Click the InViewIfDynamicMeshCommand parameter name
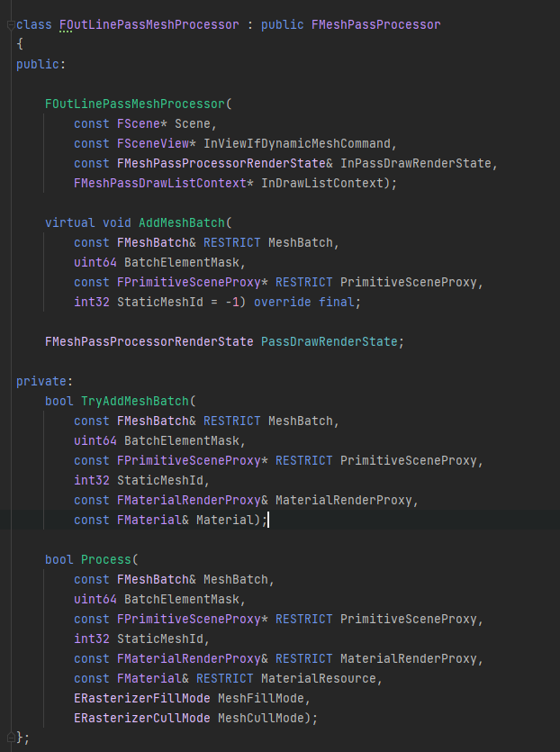 (300, 143)
